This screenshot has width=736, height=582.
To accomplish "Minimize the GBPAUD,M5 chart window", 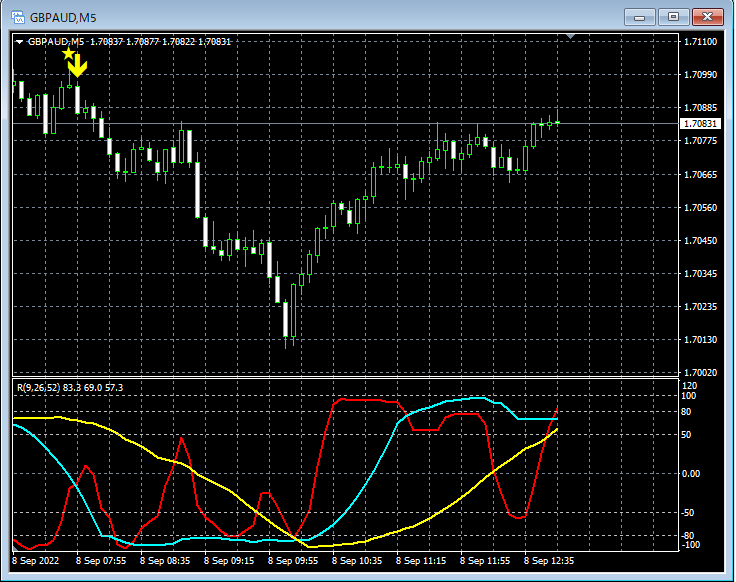I will [x=639, y=17].
